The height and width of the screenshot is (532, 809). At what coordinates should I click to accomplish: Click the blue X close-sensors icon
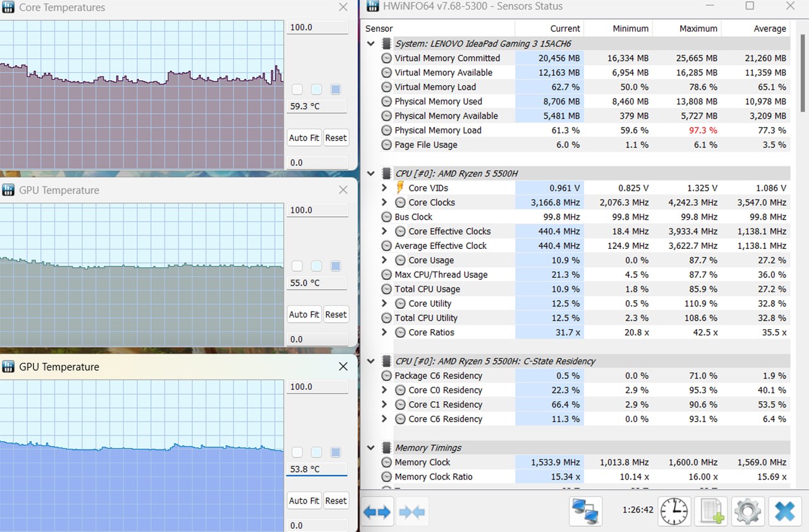pos(784,511)
